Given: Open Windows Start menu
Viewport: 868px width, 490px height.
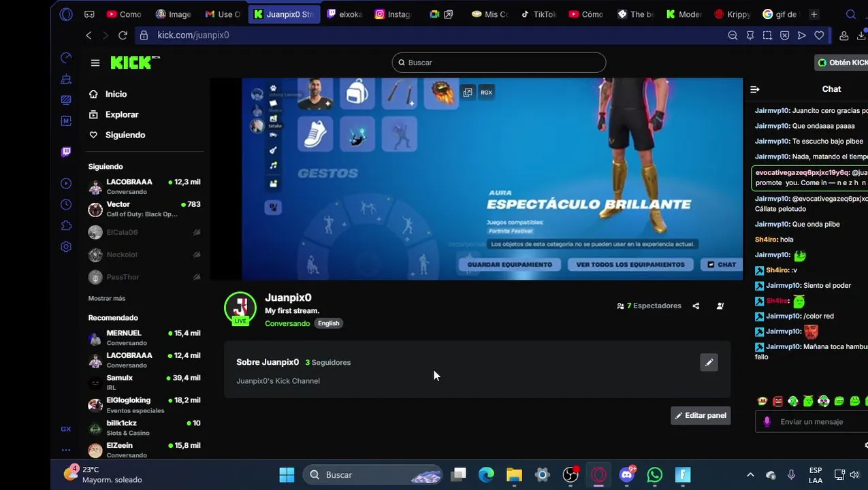Looking at the screenshot, I should (287, 475).
